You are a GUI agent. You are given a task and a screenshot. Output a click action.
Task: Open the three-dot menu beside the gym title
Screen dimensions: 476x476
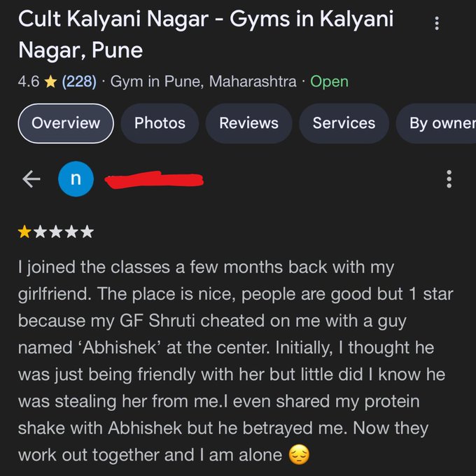pyautogui.click(x=437, y=23)
